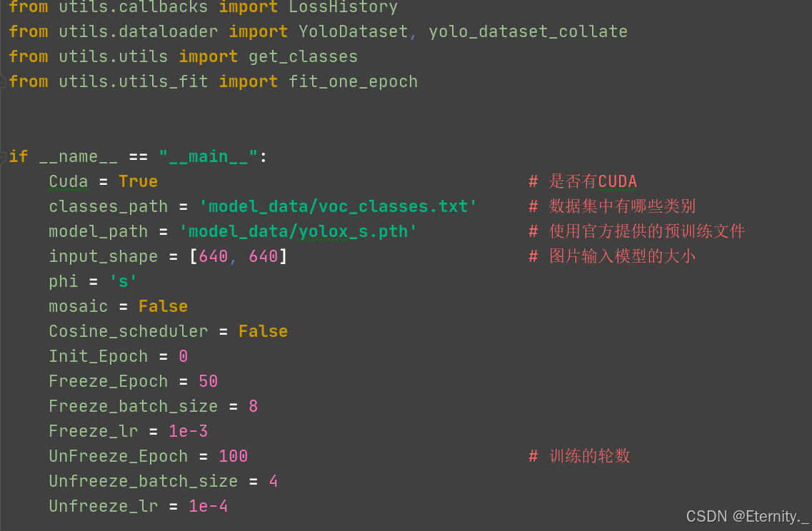Image resolution: width=812 pixels, height=531 pixels.
Task: Click the UnFreeze_Epoch value 100
Action: [233, 456]
